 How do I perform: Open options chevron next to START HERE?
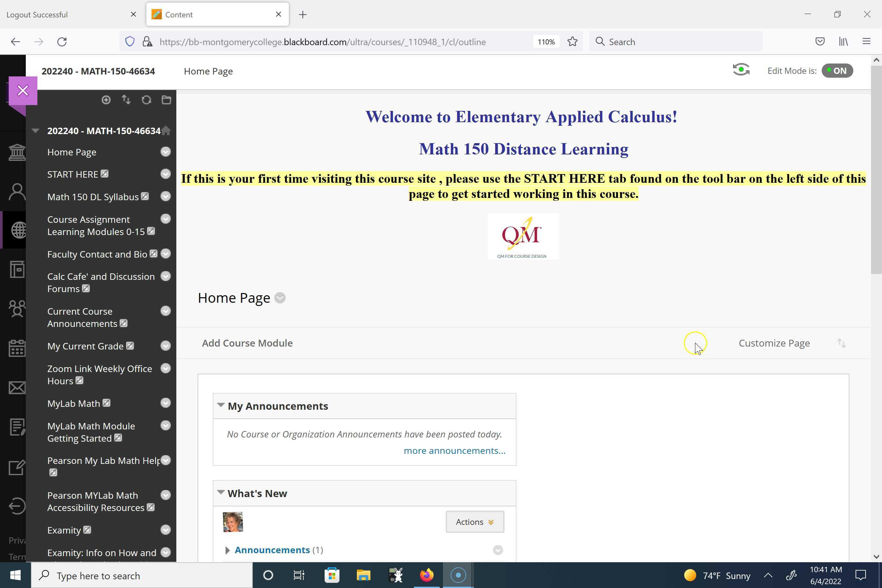click(x=165, y=174)
